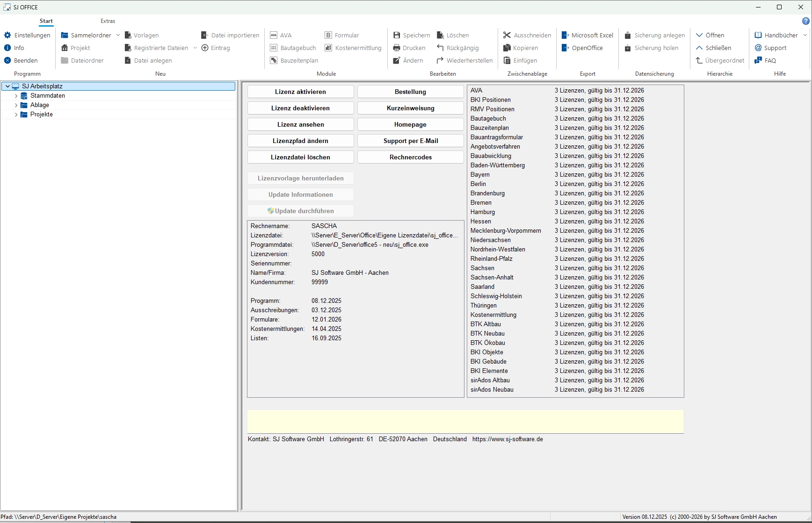Image resolution: width=812 pixels, height=523 pixels.
Task: Click the FAQ help icon
Action: (x=758, y=60)
